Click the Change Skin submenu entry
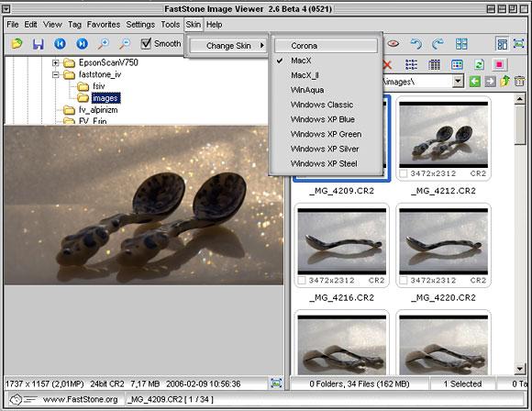Screen dimensions: 532x411 pyautogui.click(x=228, y=46)
